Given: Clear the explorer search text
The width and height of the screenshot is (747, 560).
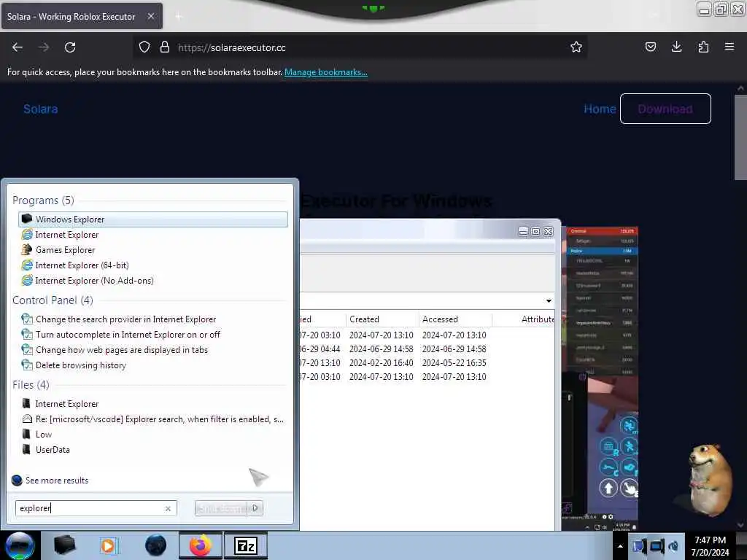Looking at the screenshot, I should click(168, 508).
